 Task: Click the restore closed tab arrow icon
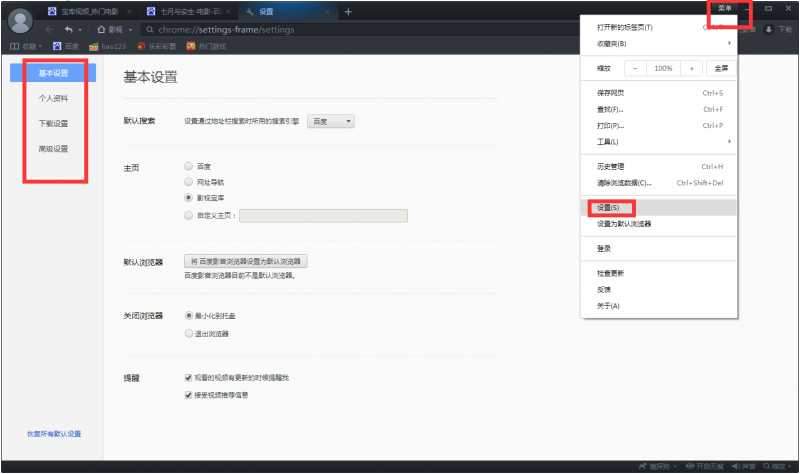69,30
